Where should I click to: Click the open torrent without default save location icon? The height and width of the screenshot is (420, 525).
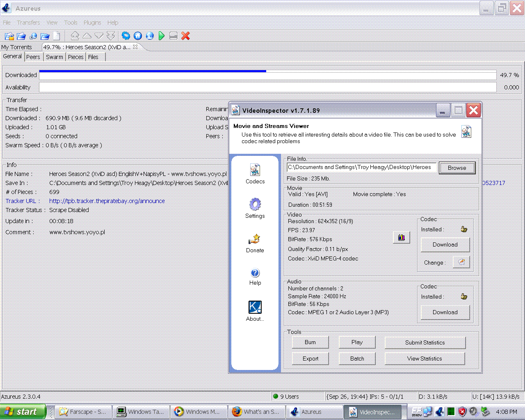[21, 36]
